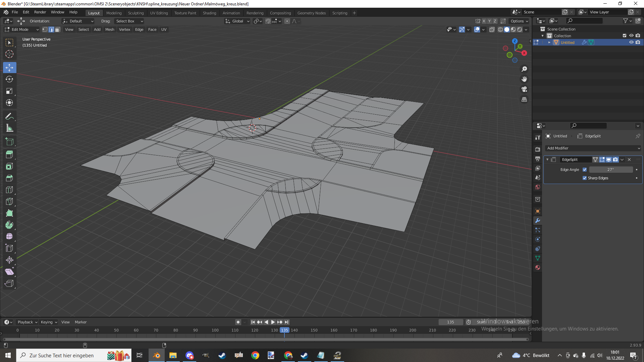
Task: Switch to the UV Editing workspace tab
Action: point(159,13)
